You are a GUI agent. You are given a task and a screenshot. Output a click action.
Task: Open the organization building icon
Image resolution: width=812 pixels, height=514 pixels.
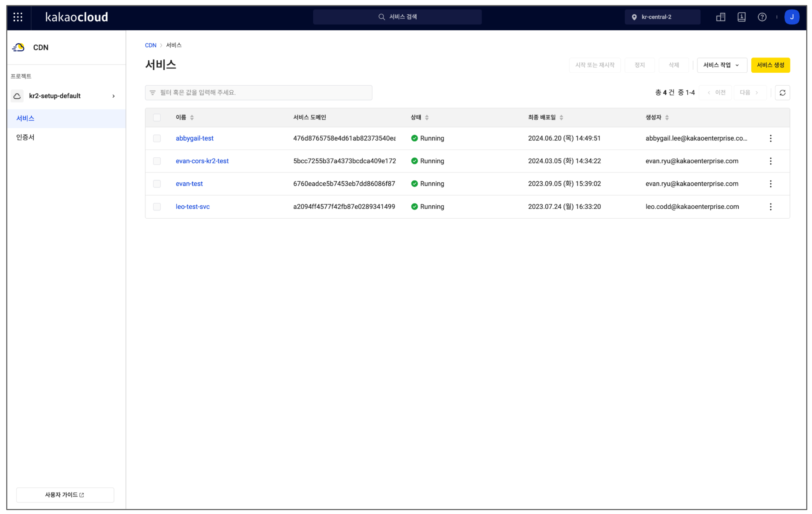(x=720, y=17)
